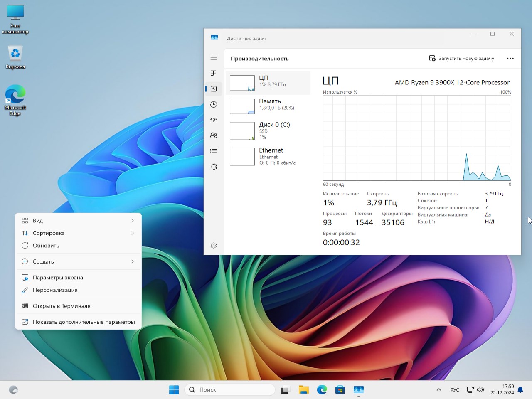Viewport: 532px width, 399px height.
Task: Expand the Создать submenu
Action: pyautogui.click(x=78, y=261)
